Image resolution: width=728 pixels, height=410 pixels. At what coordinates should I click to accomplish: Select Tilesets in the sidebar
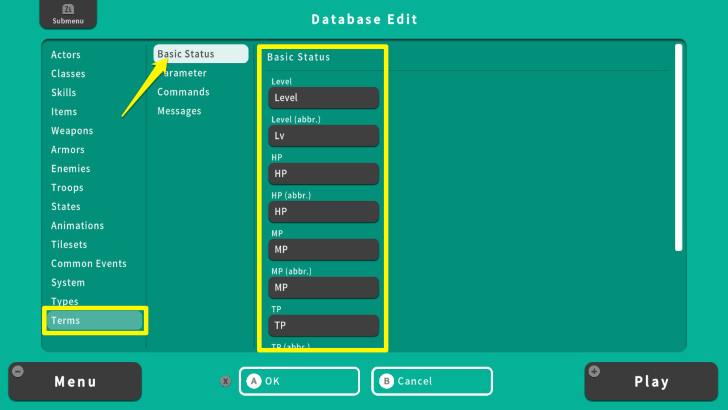point(69,245)
